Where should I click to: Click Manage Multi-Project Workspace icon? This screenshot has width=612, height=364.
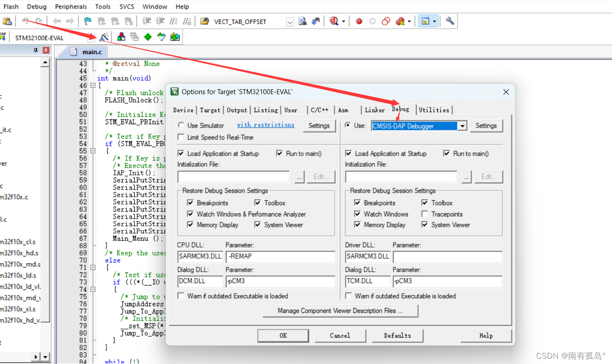tap(135, 37)
